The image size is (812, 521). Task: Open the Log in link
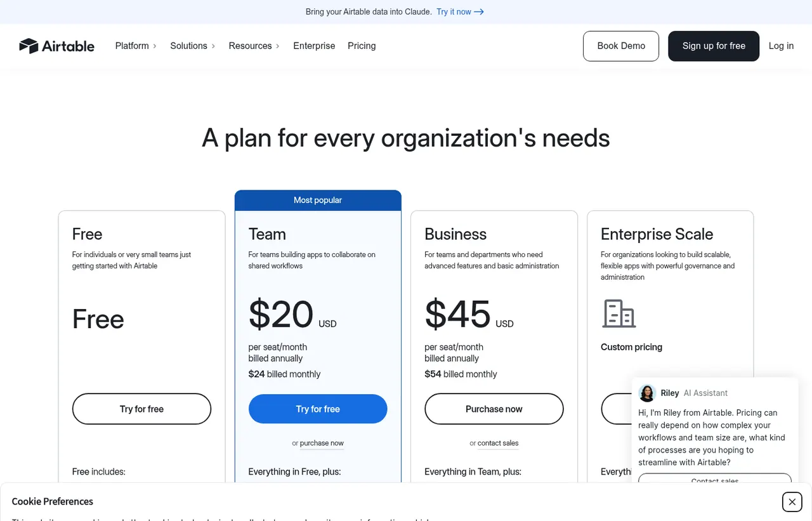[x=781, y=46]
